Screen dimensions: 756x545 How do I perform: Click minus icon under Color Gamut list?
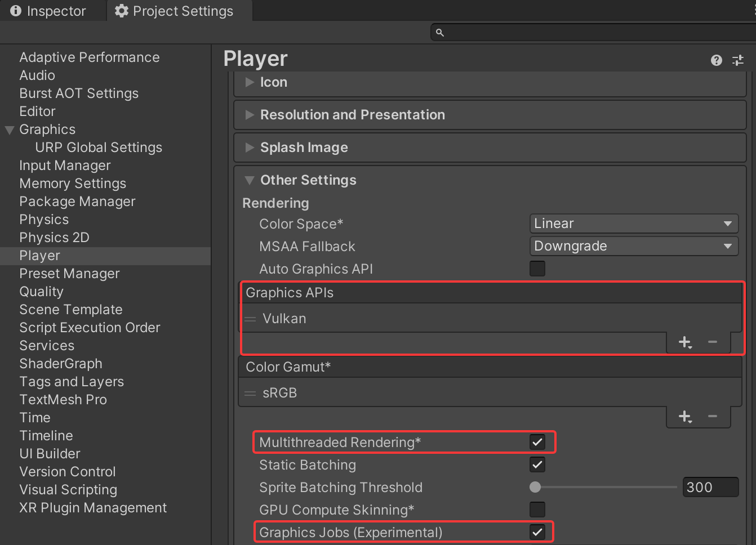713,416
